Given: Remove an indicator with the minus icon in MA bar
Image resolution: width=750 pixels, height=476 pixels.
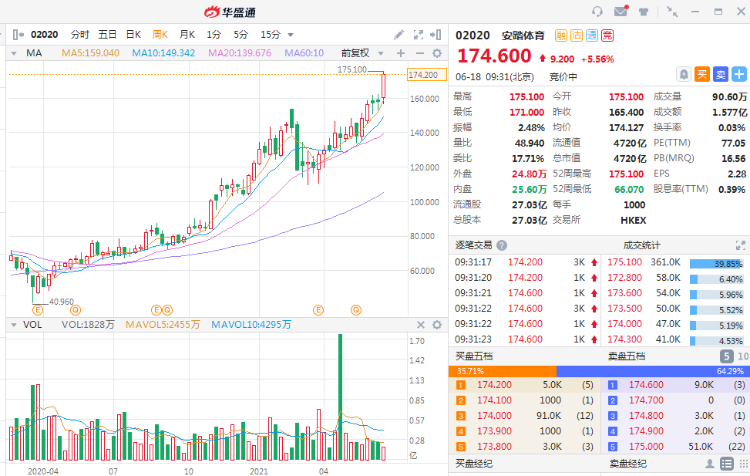Looking at the screenshot, I should click(x=419, y=53).
